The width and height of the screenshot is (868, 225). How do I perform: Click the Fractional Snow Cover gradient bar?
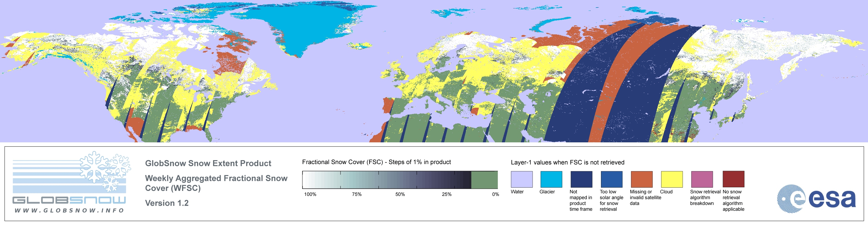[x=400, y=180]
